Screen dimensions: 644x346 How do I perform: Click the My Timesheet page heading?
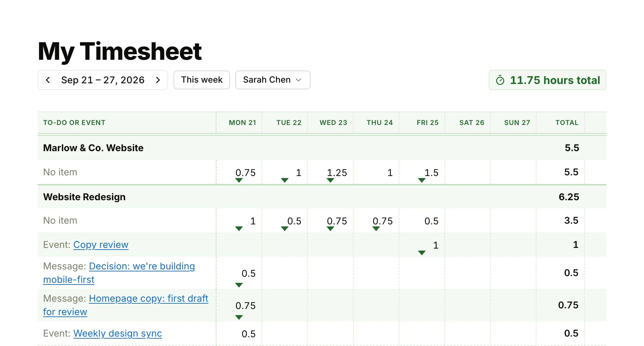pyautogui.click(x=120, y=51)
